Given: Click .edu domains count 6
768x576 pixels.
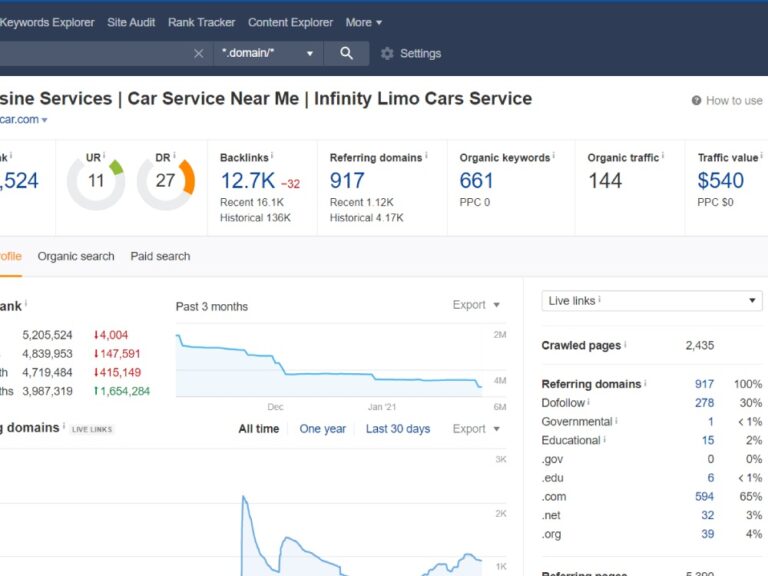Looking at the screenshot, I should click(710, 478).
